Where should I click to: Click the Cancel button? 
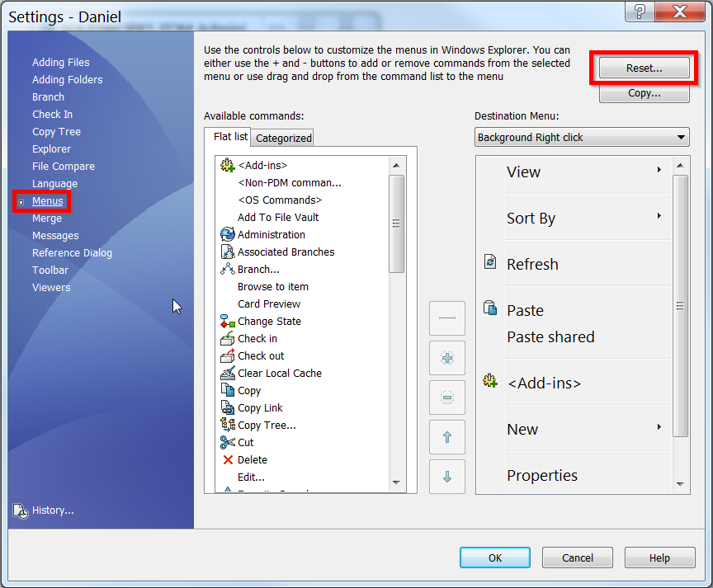(577, 557)
